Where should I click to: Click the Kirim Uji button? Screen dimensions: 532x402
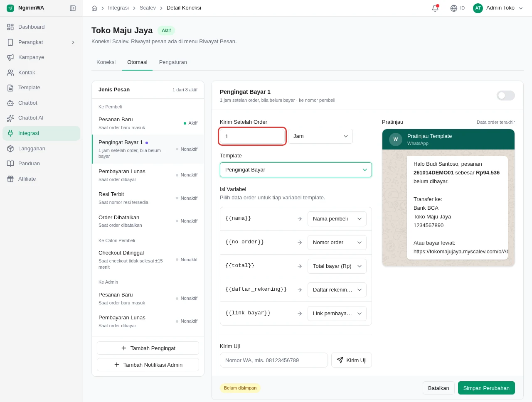pyautogui.click(x=352, y=360)
